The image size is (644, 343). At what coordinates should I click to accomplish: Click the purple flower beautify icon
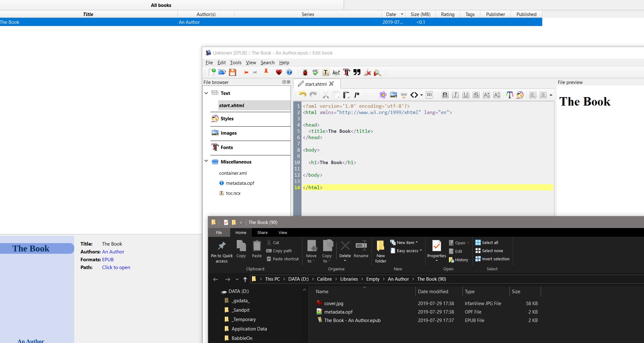pyautogui.click(x=383, y=95)
